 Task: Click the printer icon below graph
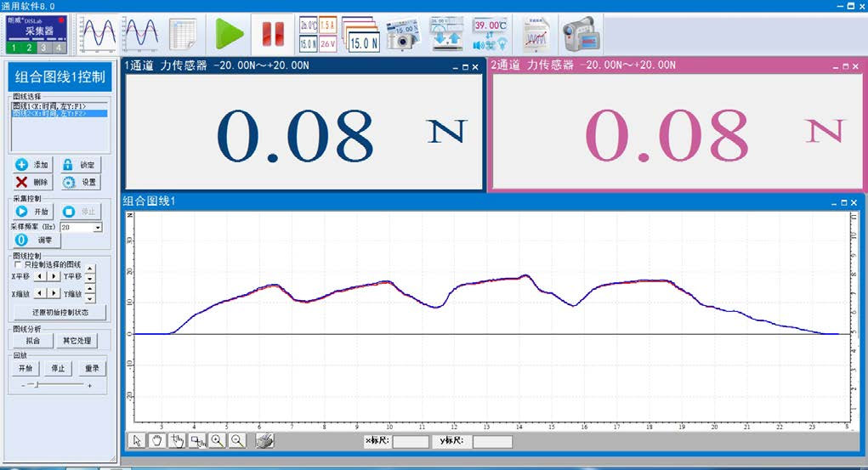(x=264, y=440)
